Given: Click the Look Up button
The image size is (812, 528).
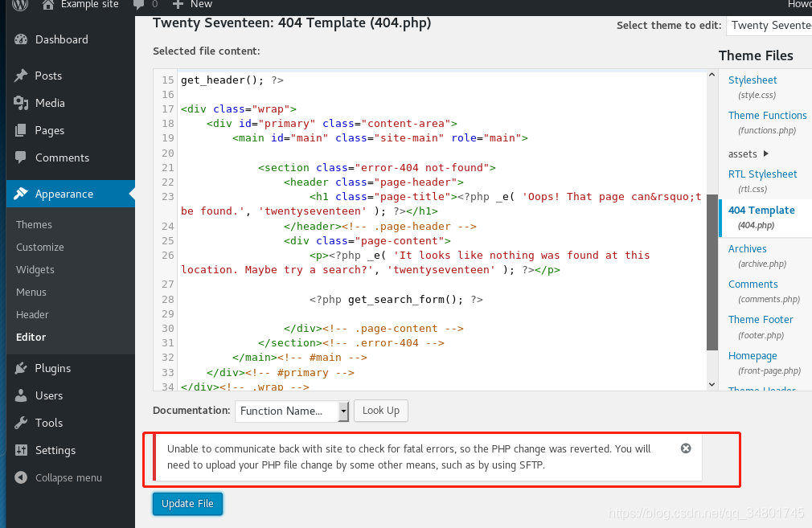Looking at the screenshot, I should [380, 411].
